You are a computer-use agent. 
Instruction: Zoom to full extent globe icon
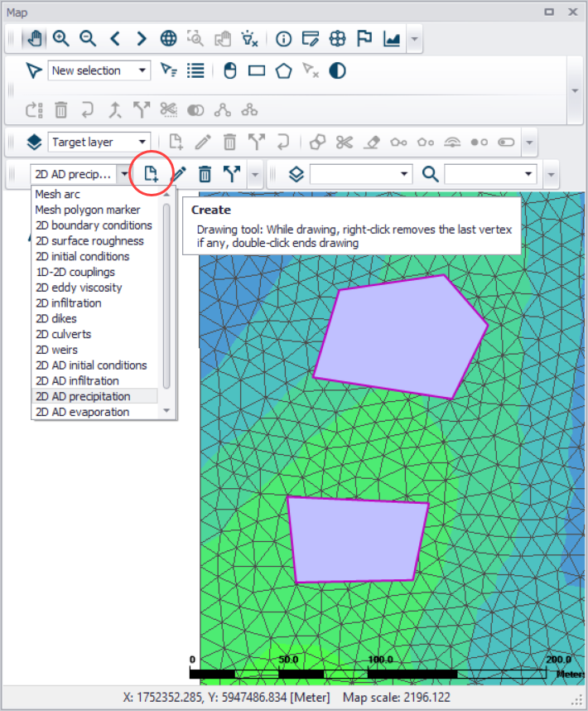point(168,39)
